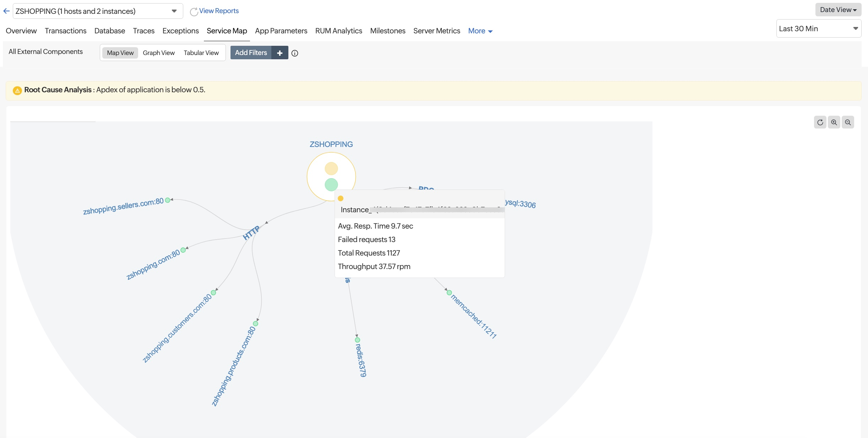Click the View Reports link
The width and height of the screenshot is (868, 438).
(x=218, y=11)
